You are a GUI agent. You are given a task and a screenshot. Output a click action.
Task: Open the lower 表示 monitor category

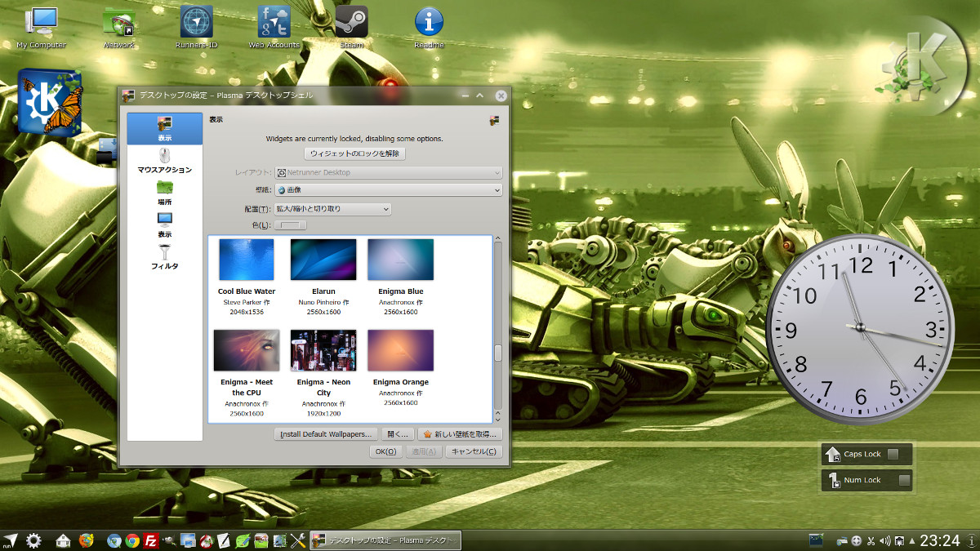pyautogui.click(x=165, y=224)
